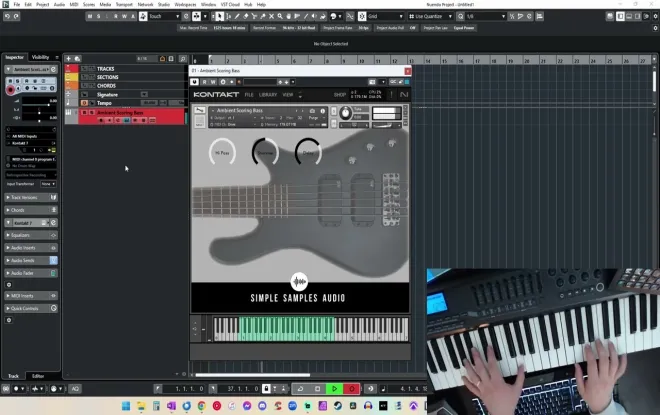Expand the Quick Controls inspector section
The height and width of the screenshot is (415, 660).
31,309
